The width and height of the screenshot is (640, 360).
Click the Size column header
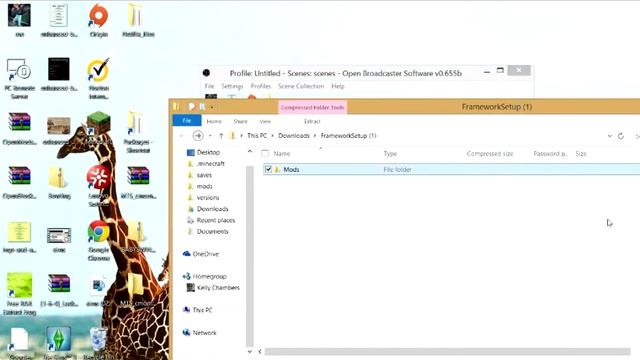[581, 153]
